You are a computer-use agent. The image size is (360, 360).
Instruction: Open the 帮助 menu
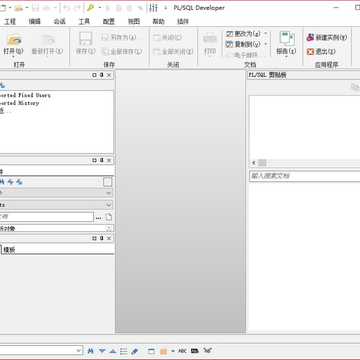(x=158, y=22)
